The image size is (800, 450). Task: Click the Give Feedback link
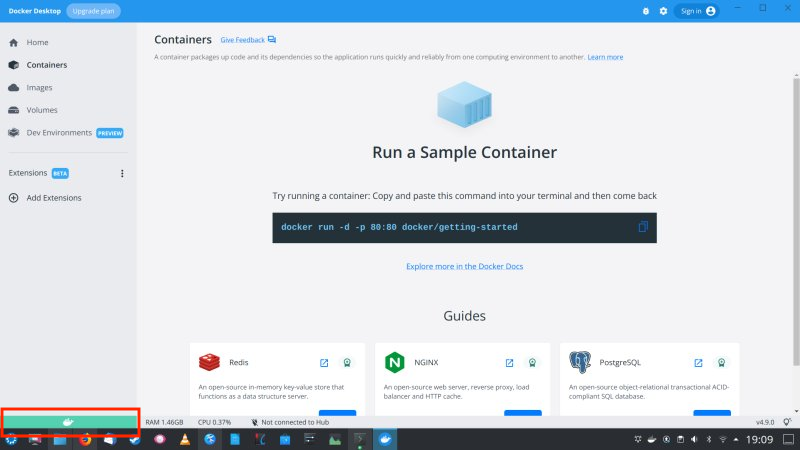(x=248, y=40)
